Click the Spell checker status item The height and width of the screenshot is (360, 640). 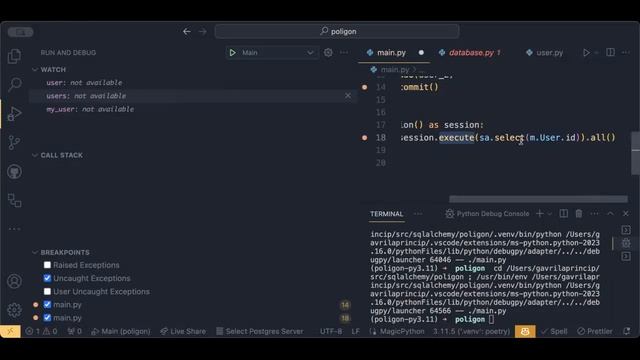pyautogui.click(x=554, y=331)
